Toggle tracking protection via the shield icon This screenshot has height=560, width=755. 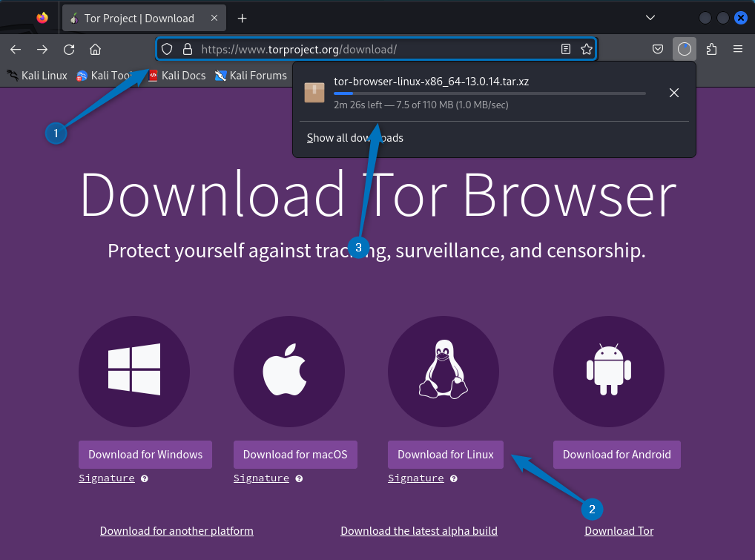click(x=166, y=49)
